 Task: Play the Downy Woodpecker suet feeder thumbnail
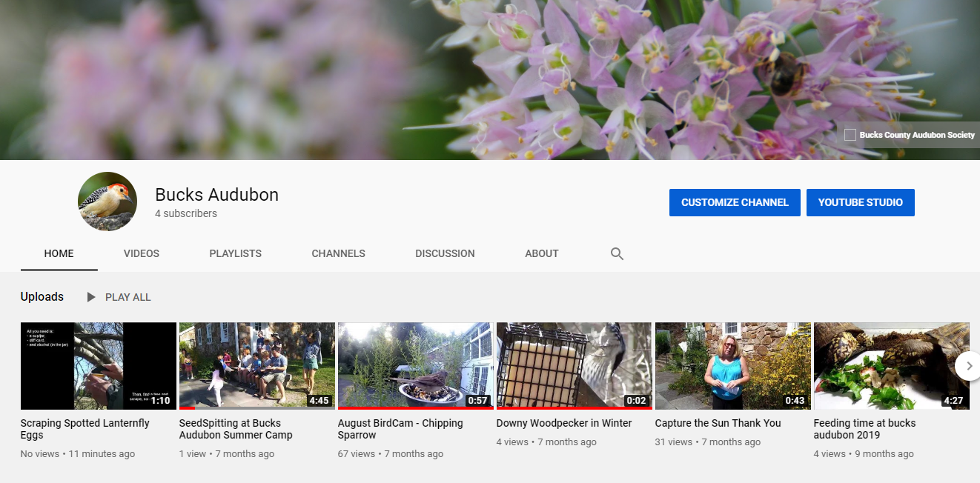[x=575, y=366]
